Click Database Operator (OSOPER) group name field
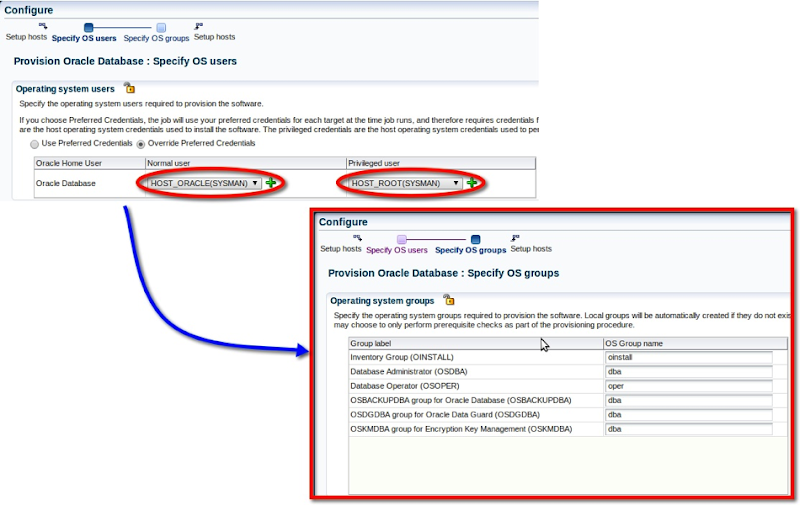 pyautogui.click(x=689, y=386)
